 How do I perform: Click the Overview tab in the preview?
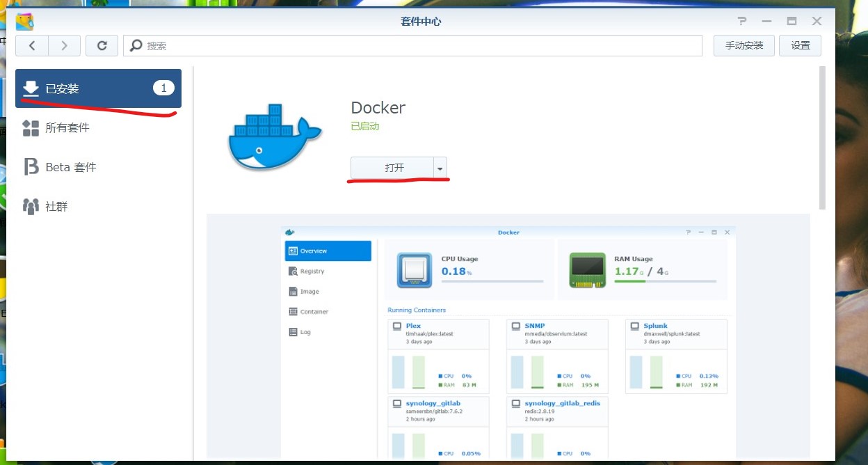(x=328, y=251)
